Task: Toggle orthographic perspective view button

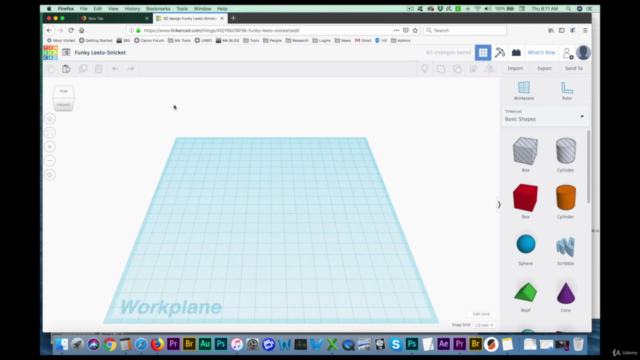Action: click(50, 175)
